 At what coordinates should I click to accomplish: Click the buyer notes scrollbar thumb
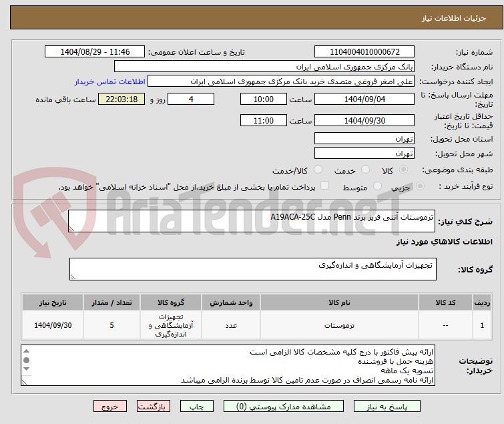(26, 361)
